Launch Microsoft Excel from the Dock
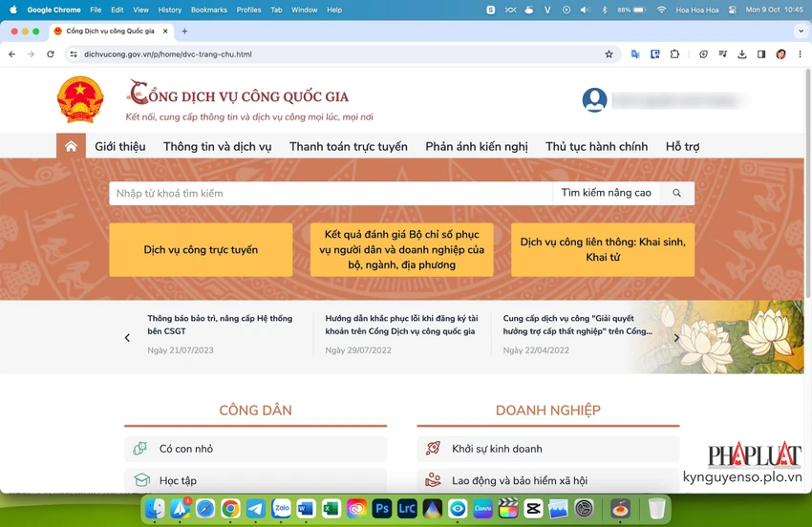The height and width of the screenshot is (527, 812). 331,508
